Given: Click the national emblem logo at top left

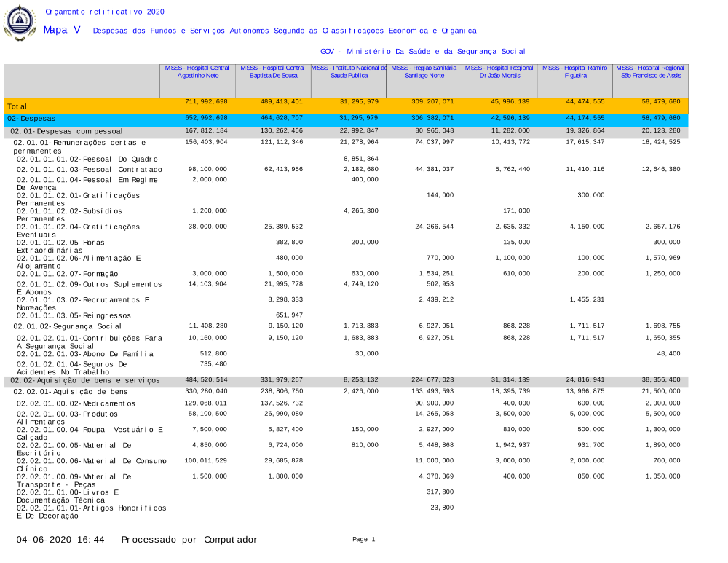Looking at the screenshot, I should [20, 23].
